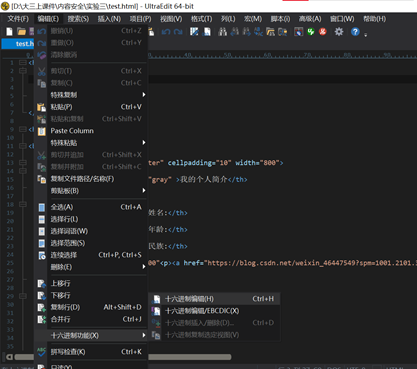Click the ABC Spell Check icon

pos(41,352)
